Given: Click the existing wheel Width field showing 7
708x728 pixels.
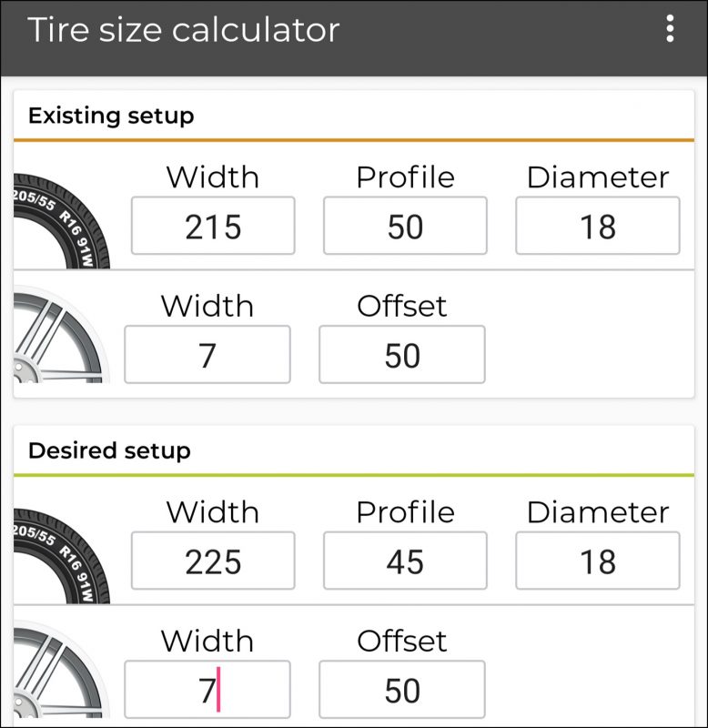Looking at the screenshot, I should [x=207, y=354].
